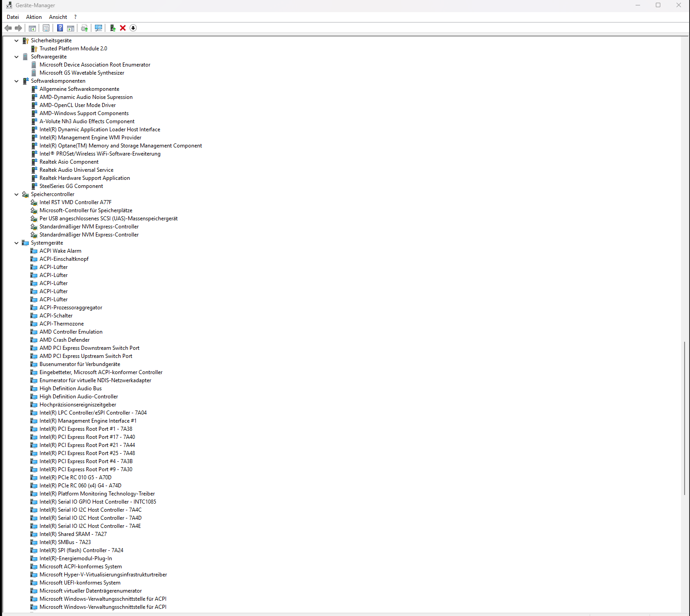Click the blue Help question mark icon
Viewport: 690px width, 616px height.
point(60,28)
